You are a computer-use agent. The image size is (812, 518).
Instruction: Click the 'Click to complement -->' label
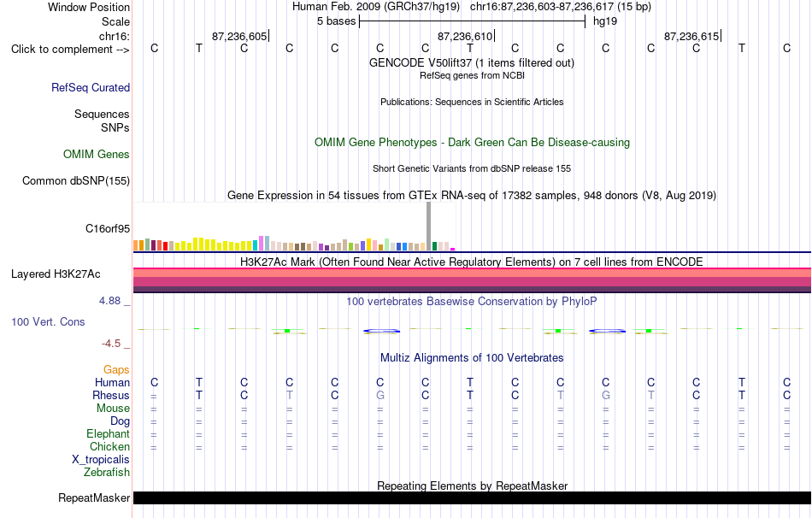point(70,50)
